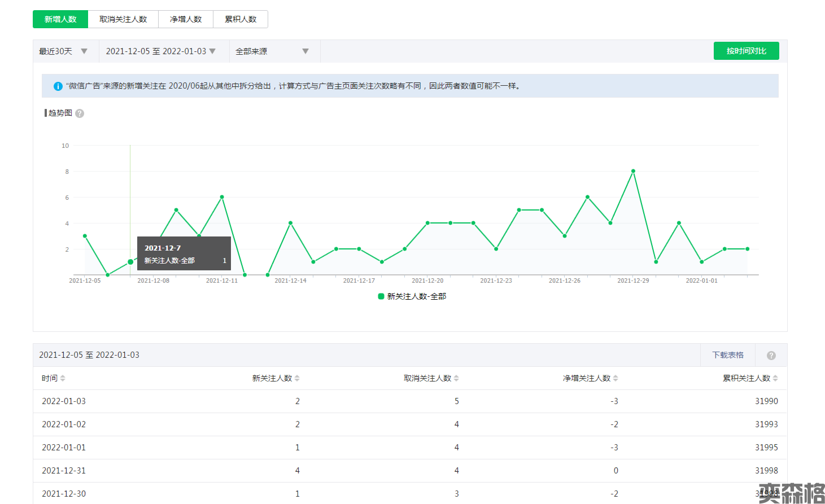Click the help icon next to 下载表格
This screenshot has width=825, height=504.
click(x=771, y=356)
